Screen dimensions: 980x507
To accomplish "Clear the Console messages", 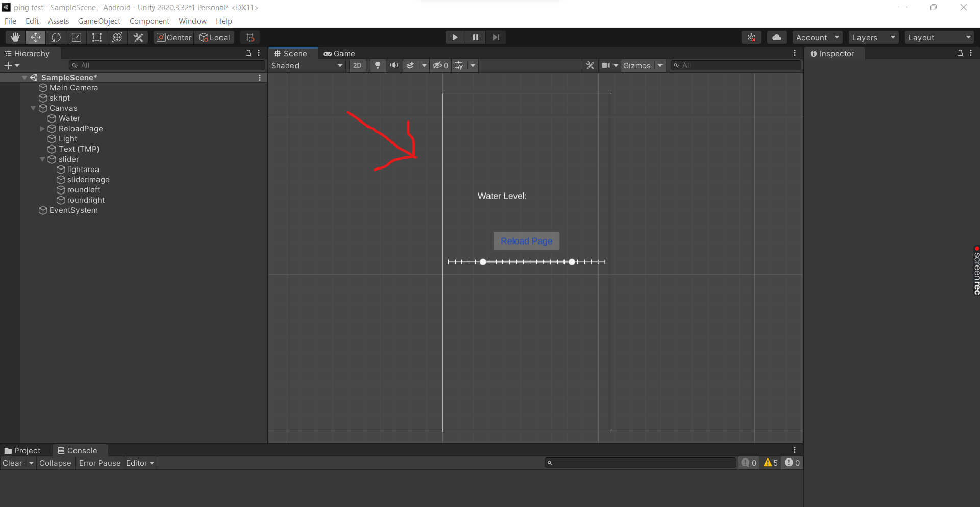I will pyautogui.click(x=12, y=463).
